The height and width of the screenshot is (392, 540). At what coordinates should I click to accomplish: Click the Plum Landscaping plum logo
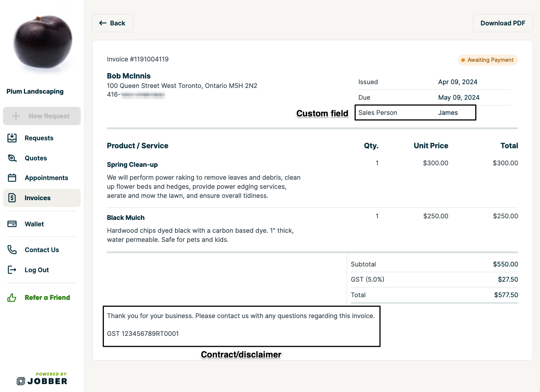tap(42, 42)
